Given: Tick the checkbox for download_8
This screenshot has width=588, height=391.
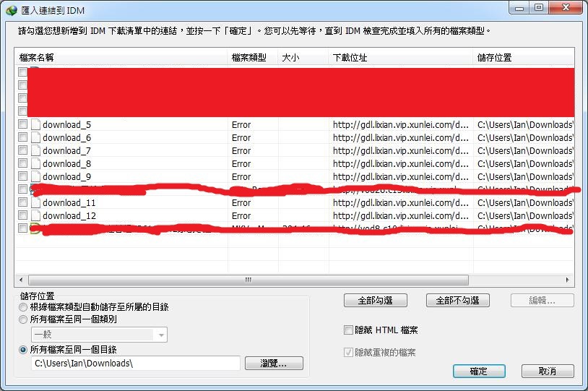Looking at the screenshot, I should point(23,163).
